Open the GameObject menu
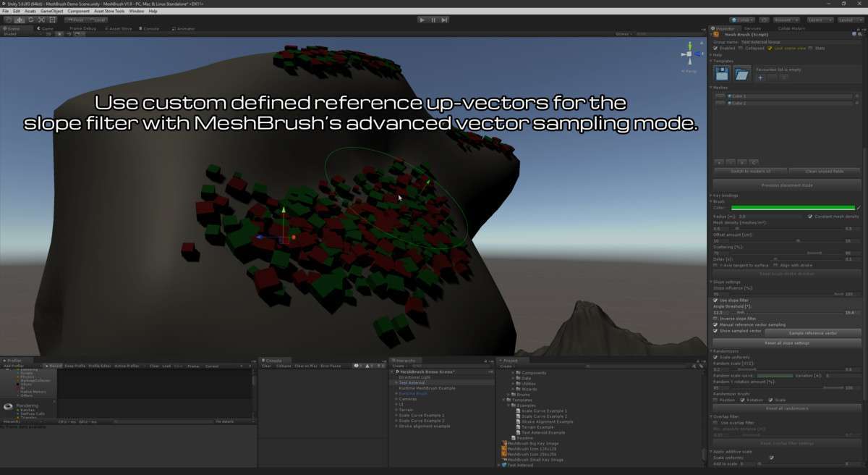 tap(52, 11)
